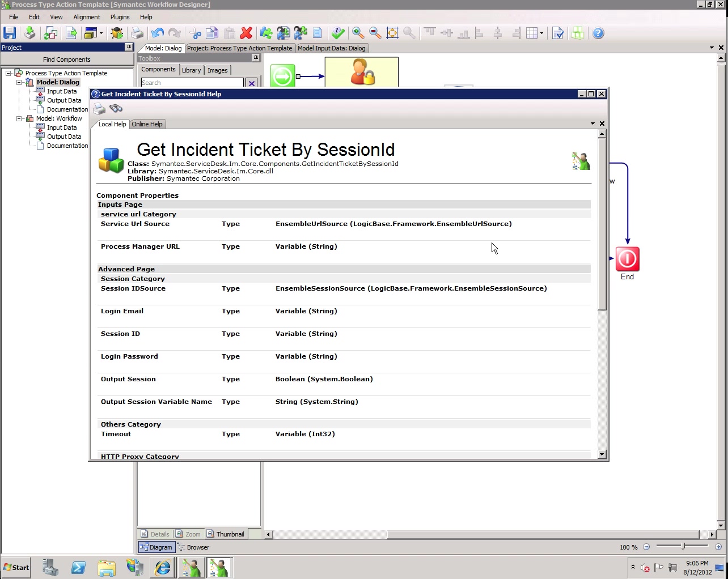The height and width of the screenshot is (579, 728).
Task: Click the green Start arrow component on the canvas
Action: coord(282,75)
